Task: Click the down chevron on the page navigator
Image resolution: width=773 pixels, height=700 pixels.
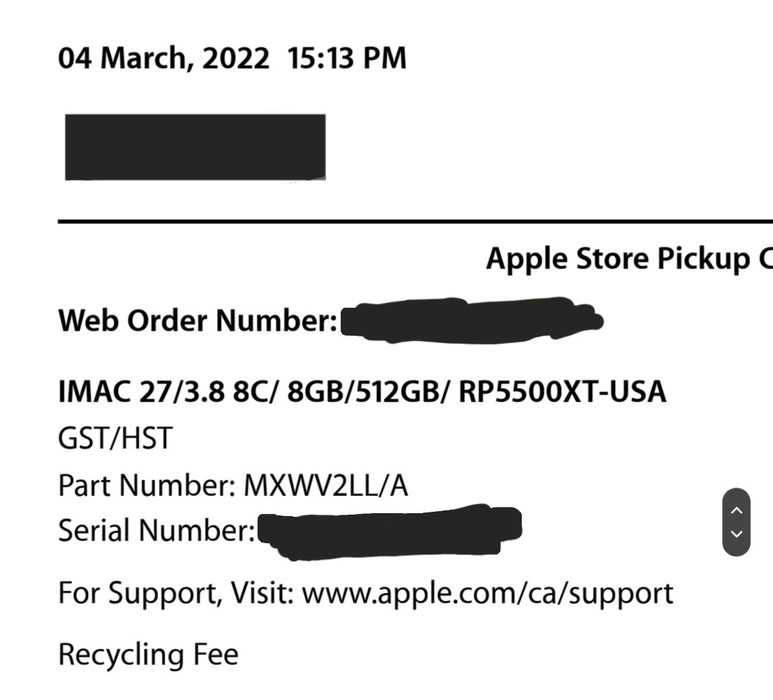Action: pyautogui.click(x=736, y=534)
